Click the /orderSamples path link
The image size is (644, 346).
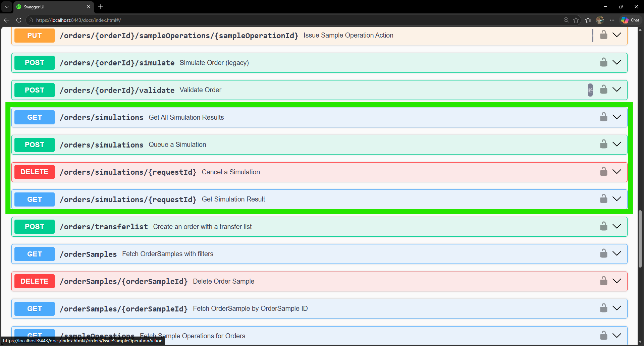(88, 254)
